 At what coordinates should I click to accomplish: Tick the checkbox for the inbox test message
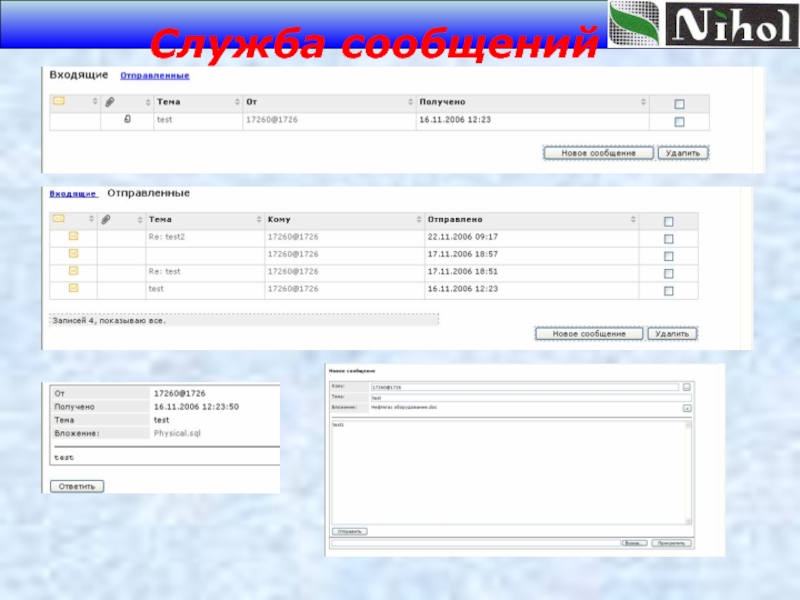click(679, 122)
